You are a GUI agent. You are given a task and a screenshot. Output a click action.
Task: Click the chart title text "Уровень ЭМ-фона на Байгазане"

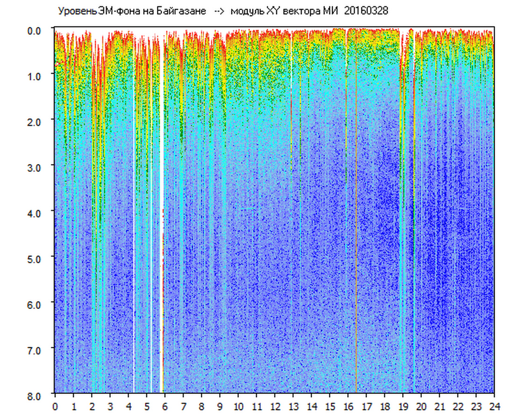click(x=132, y=11)
